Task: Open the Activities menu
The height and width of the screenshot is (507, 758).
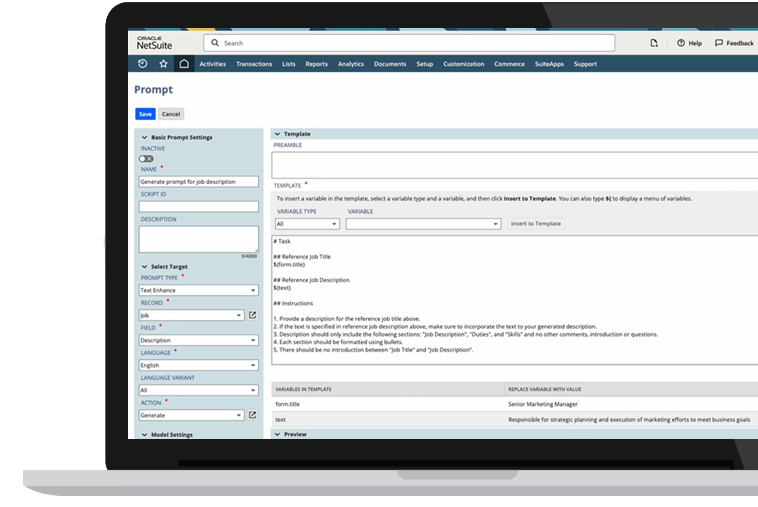Action: 213,64
